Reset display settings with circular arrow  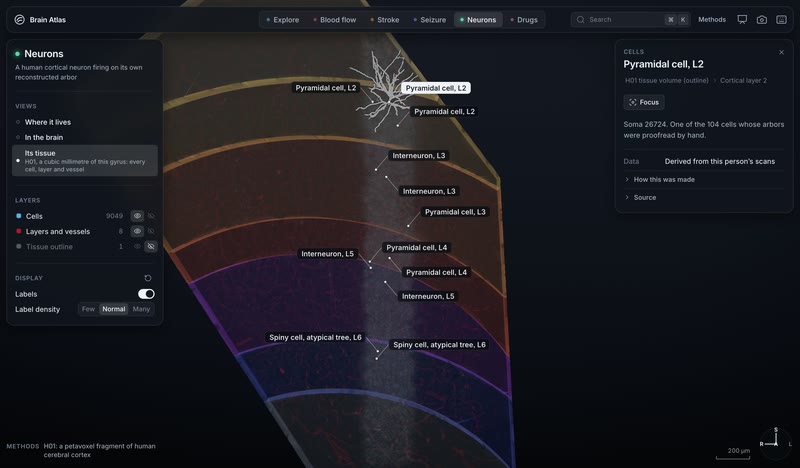click(148, 278)
